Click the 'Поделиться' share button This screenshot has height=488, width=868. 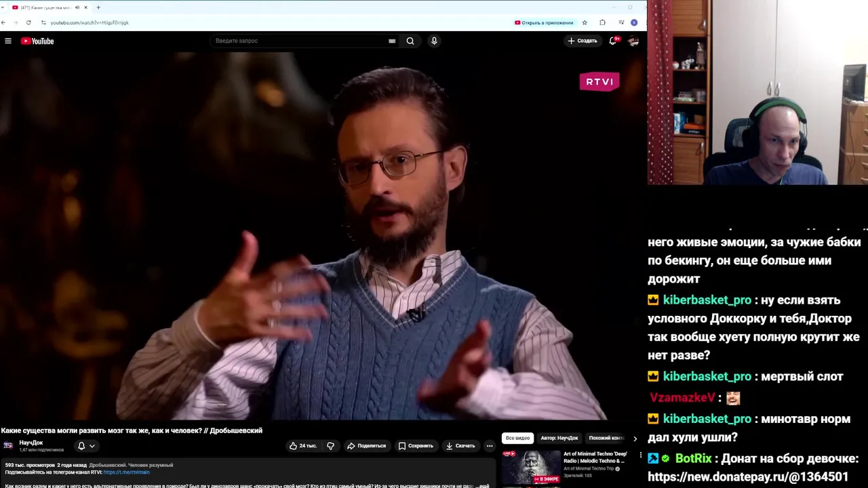366,446
